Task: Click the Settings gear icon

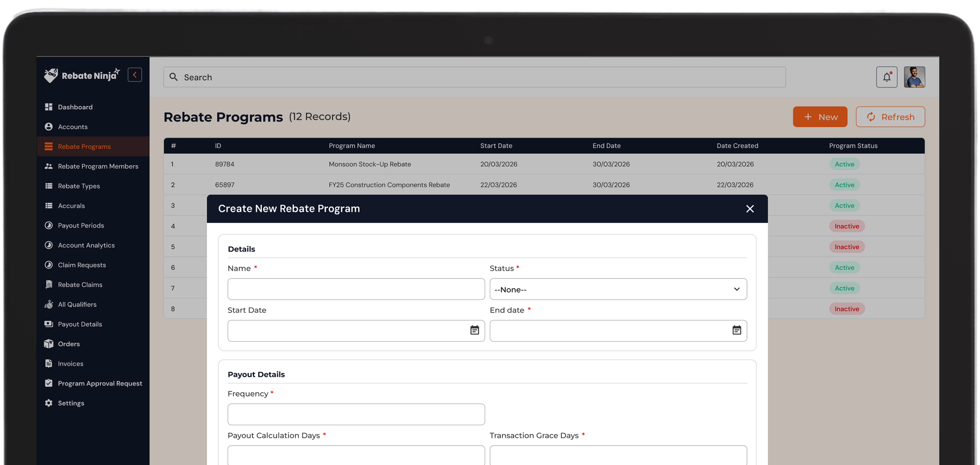Action: pyautogui.click(x=48, y=403)
